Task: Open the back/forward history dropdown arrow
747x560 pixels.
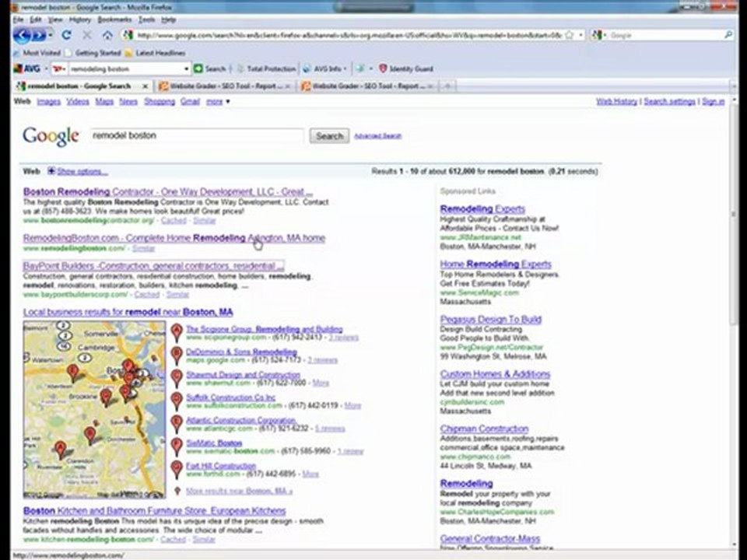Action: click(x=51, y=35)
